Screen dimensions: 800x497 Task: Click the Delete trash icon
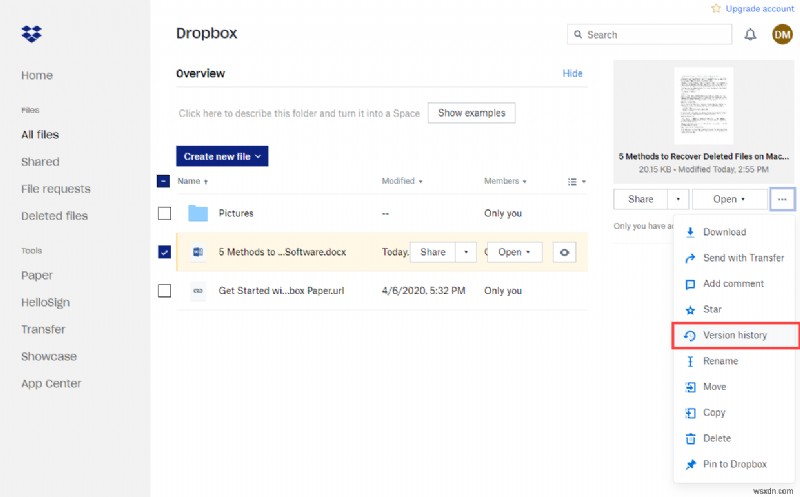pos(690,439)
